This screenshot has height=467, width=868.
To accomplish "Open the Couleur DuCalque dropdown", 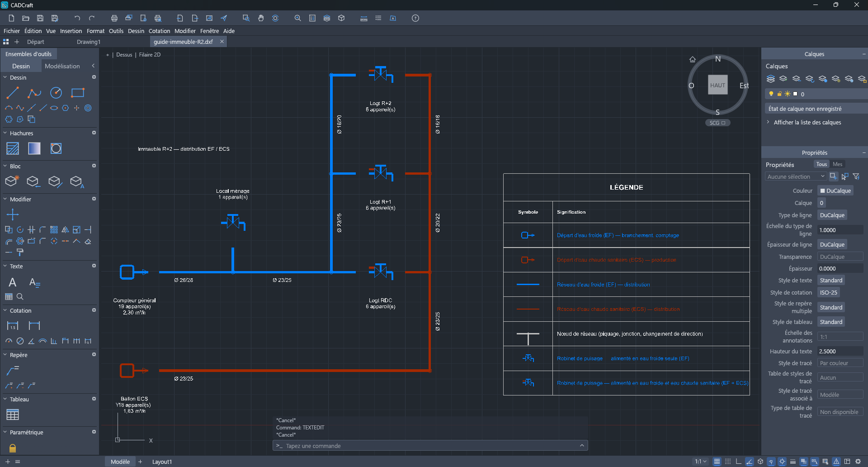I will click(835, 191).
